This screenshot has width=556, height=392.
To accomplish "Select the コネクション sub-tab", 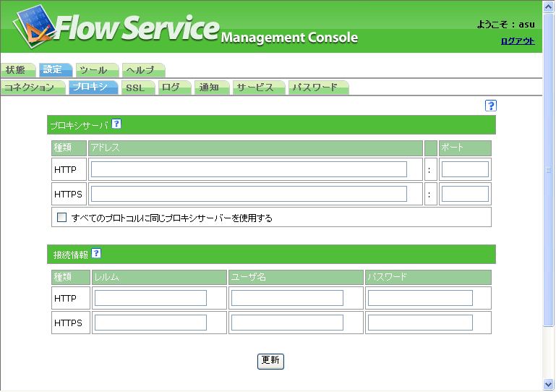I will tap(30, 88).
